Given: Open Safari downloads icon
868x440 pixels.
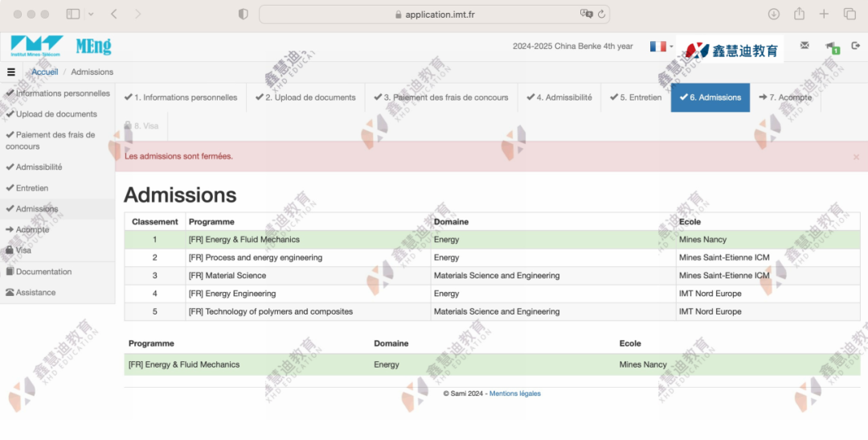Looking at the screenshot, I should 774,14.
